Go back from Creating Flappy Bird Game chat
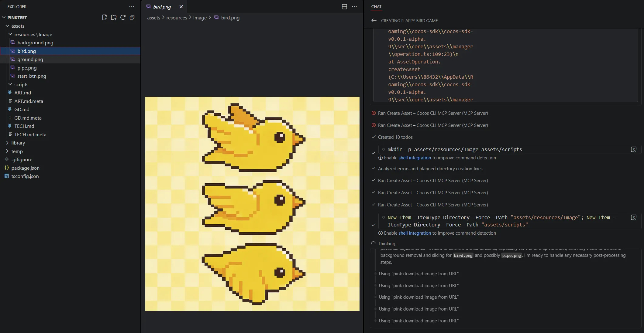 pyautogui.click(x=374, y=21)
